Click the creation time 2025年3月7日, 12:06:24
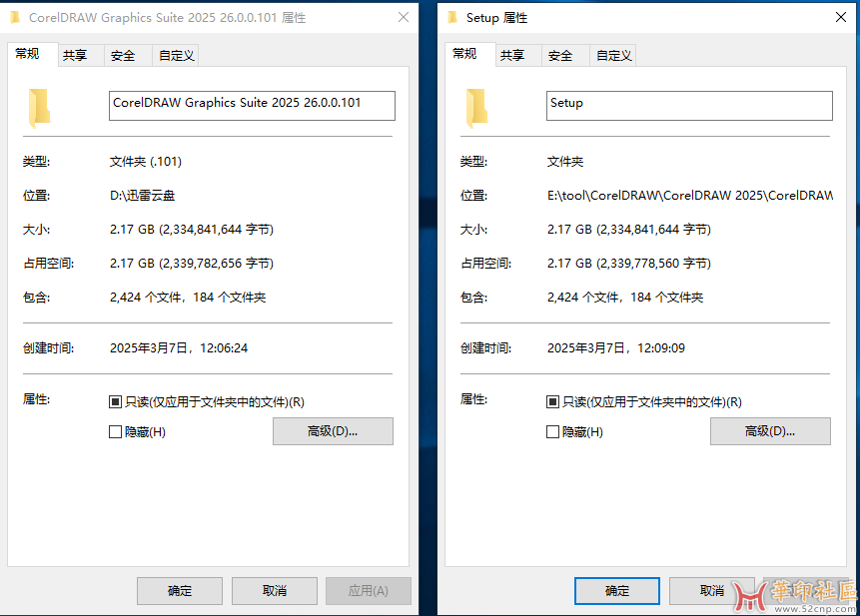 pos(179,348)
